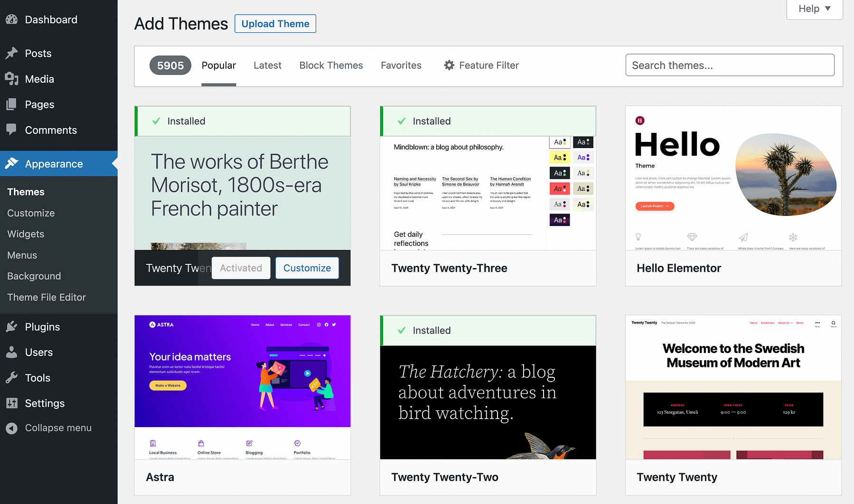Image resolution: width=854 pixels, height=504 pixels.
Task: Click the Search themes input field
Action: pyautogui.click(x=729, y=65)
